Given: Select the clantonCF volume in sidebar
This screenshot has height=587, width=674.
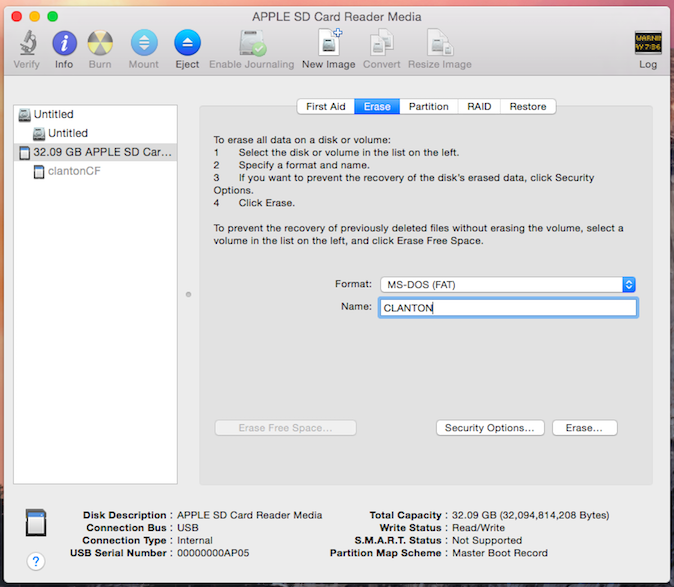Looking at the screenshot, I should click(x=74, y=171).
